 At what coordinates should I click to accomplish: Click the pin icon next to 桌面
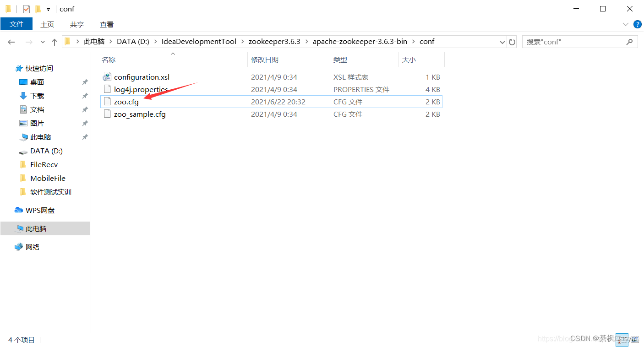pos(85,82)
